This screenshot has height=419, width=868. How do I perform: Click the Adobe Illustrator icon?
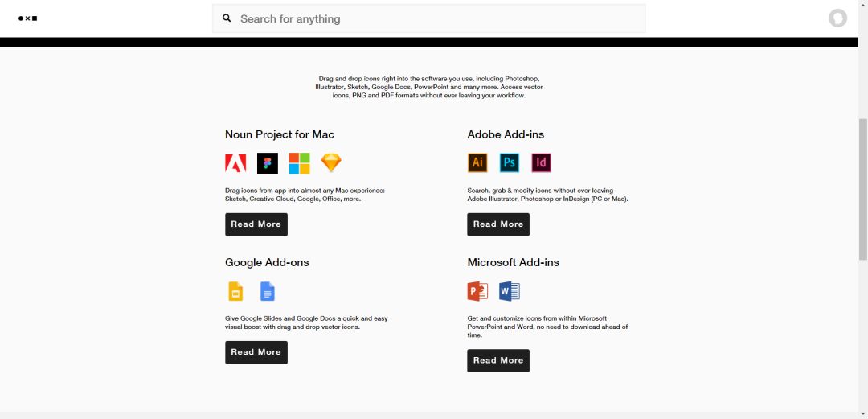[x=477, y=162]
